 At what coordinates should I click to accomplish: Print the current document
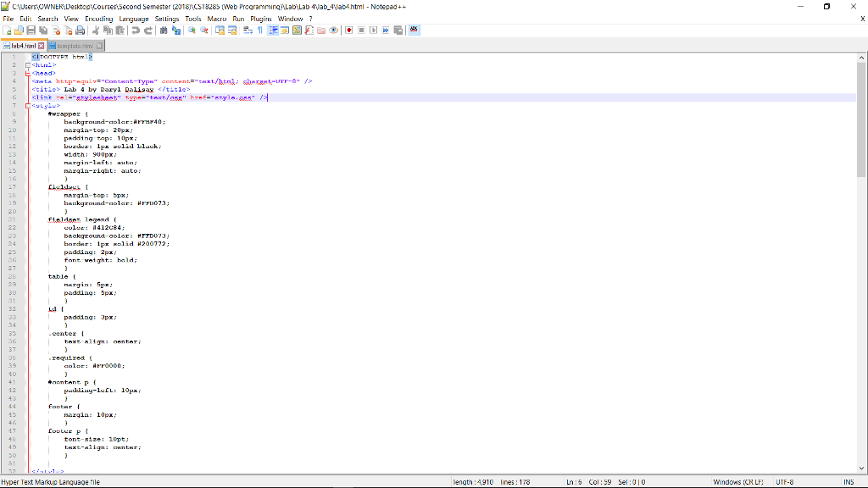click(x=81, y=30)
